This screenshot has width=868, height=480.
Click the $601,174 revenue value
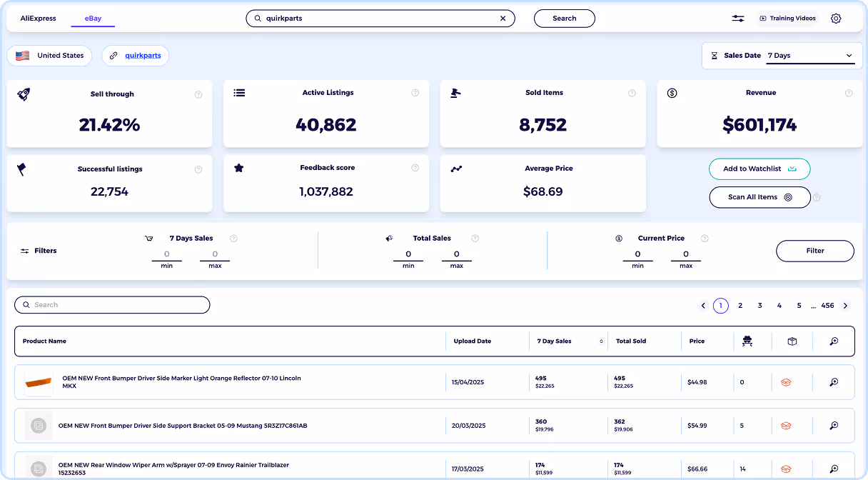pyautogui.click(x=759, y=125)
